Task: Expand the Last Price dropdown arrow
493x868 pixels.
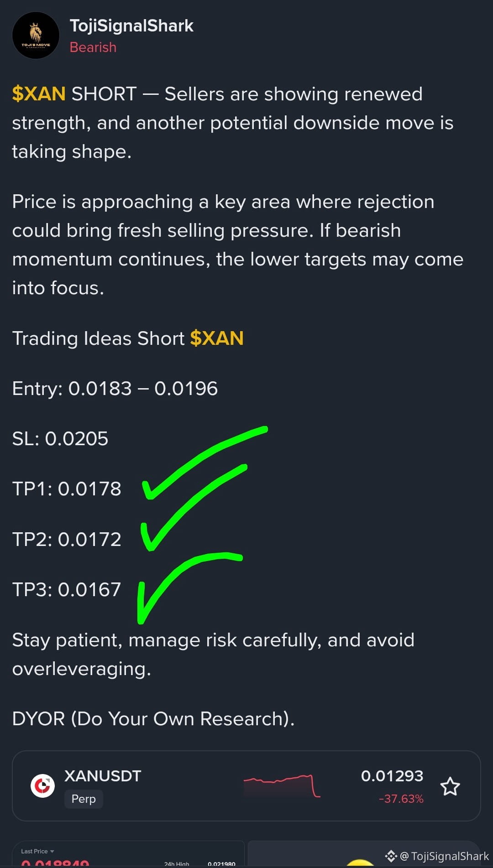Action: tap(52, 851)
